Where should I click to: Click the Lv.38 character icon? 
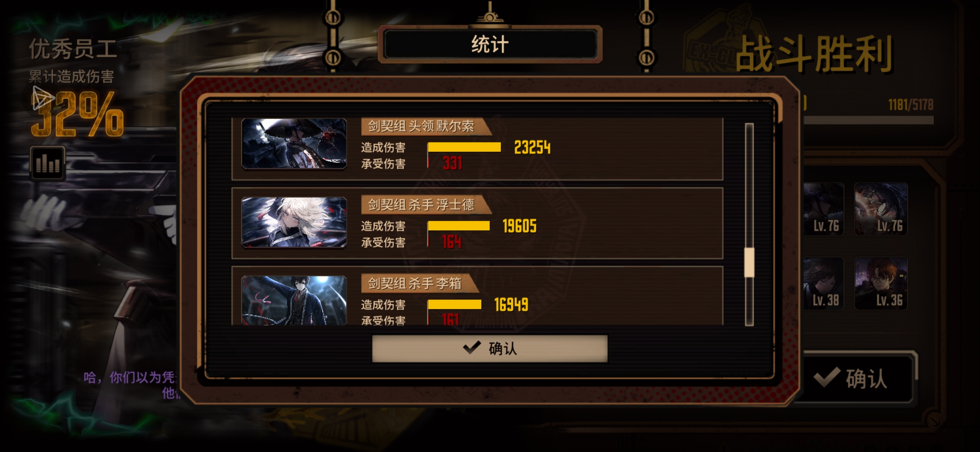pyautogui.click(x=823, y=283)
